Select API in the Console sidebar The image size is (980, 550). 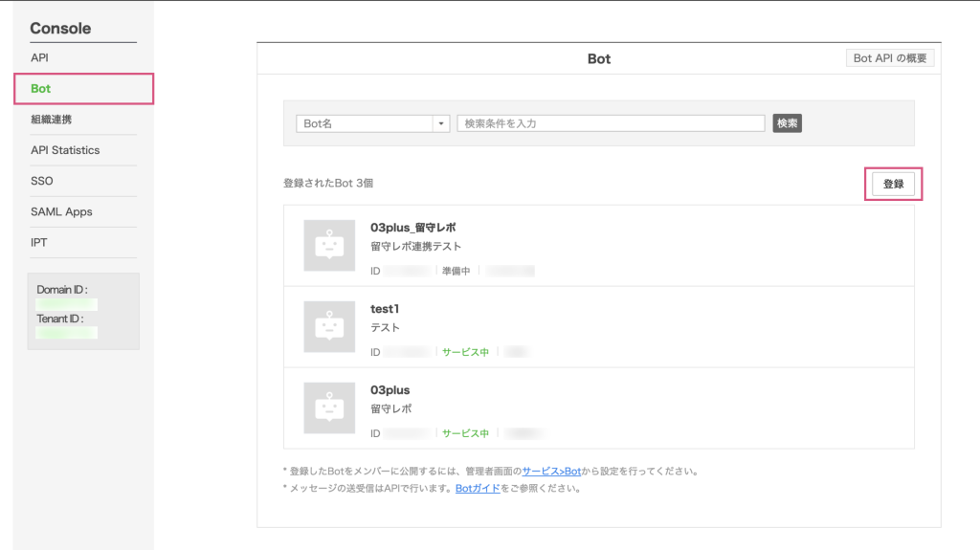(39, 57)
